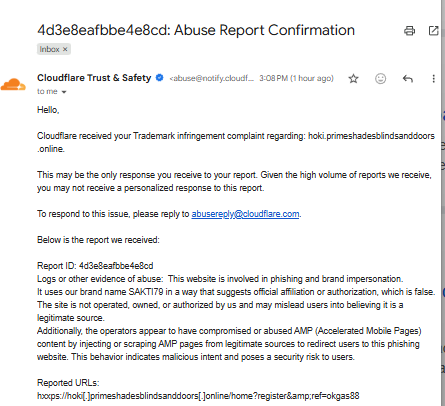The width and height of the screenshot is (445, 406).
Task: Click the Cloudflare orange cloud avatar
Action: (13, 84)
